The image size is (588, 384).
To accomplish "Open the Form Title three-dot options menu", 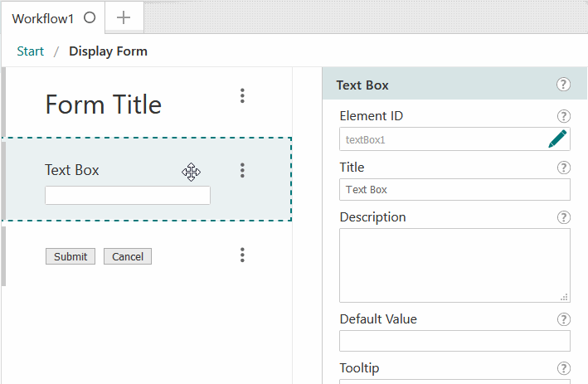I will pyautogui.click(x=242, y=96).
